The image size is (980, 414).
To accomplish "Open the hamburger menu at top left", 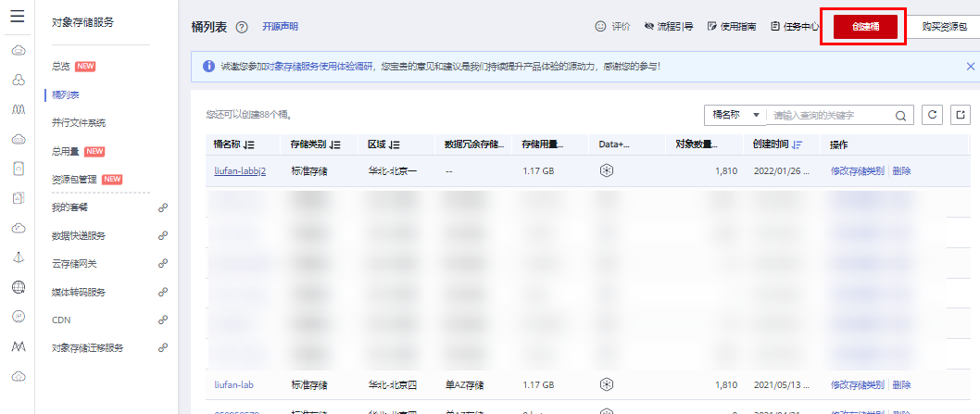I will coord(17,18).
